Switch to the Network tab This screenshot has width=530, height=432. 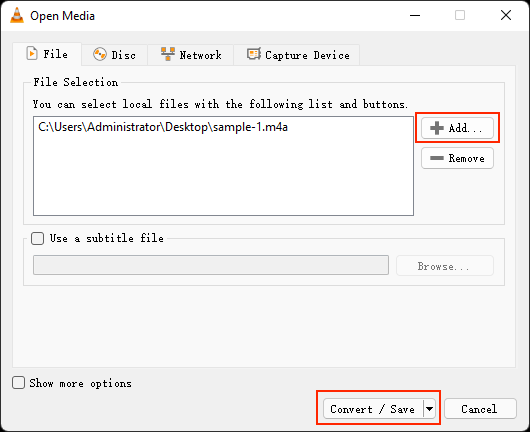[191, 55]
